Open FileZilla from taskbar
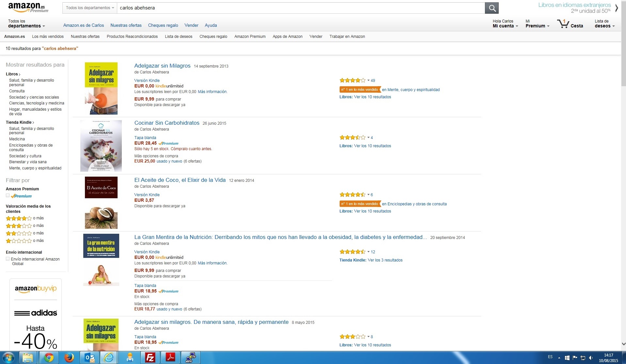This screenshot has width=626, height=364. coord(150,358)
